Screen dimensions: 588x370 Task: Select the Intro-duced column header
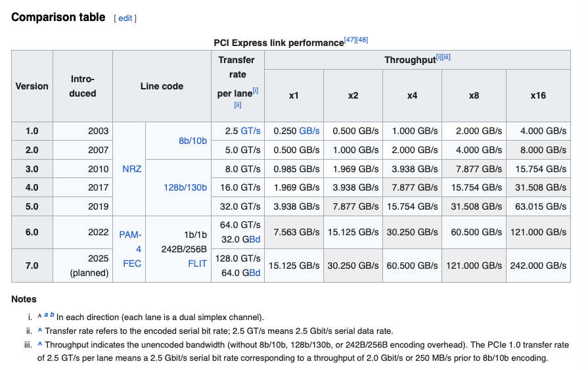pyautogui.click(x=83, y=86)
